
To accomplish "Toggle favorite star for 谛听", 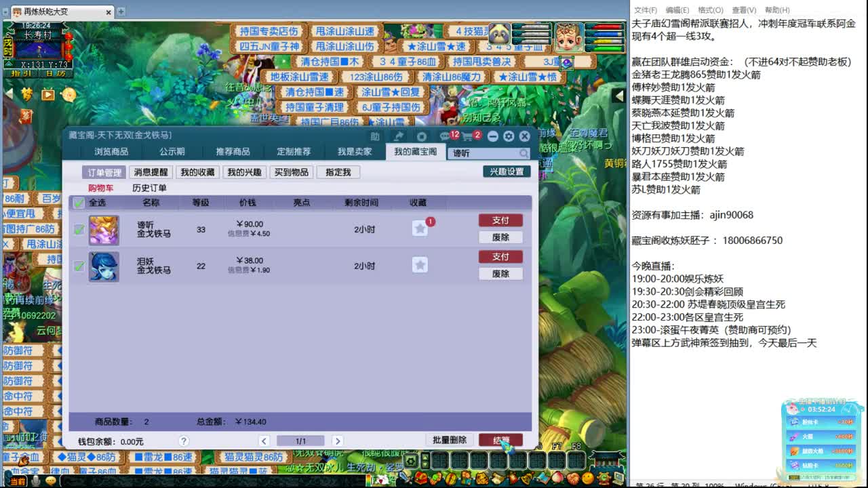I will tap(420, 228).
